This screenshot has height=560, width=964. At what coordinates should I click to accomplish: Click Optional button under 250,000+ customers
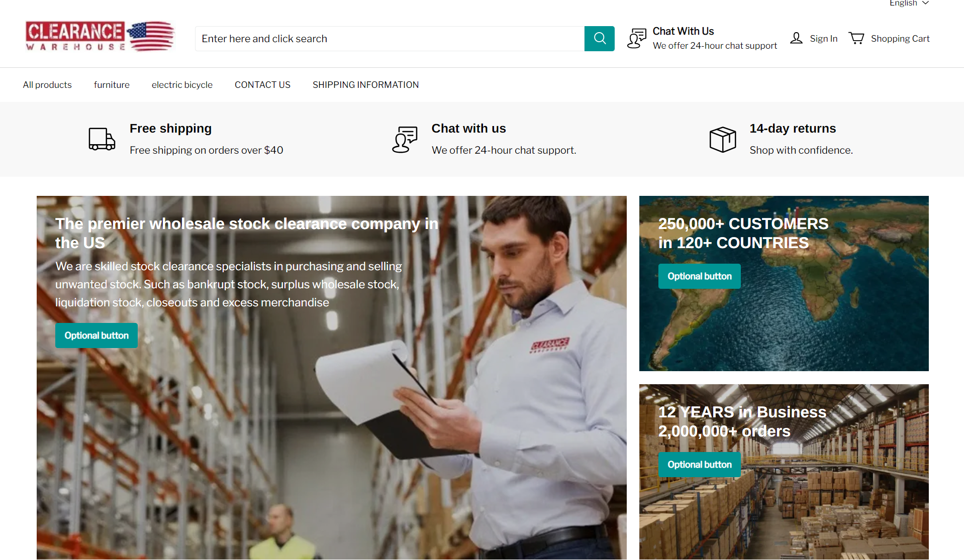tap(699, 276)
